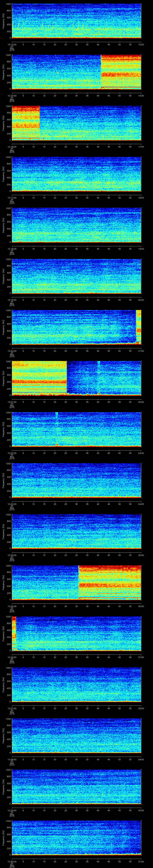
Task: Click the 12:29:00 start time label
Action: (x=12, y=810)
